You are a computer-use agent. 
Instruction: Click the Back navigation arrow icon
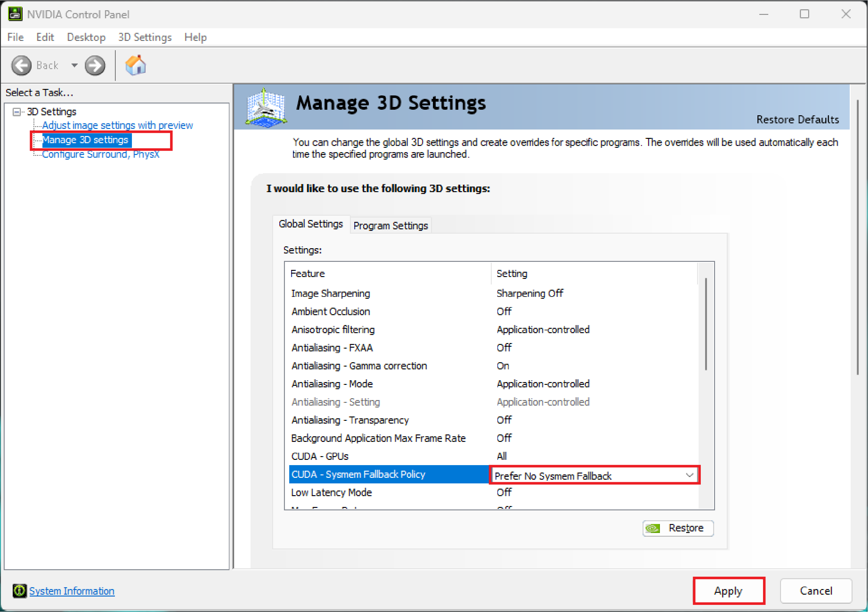click(22, 65)
